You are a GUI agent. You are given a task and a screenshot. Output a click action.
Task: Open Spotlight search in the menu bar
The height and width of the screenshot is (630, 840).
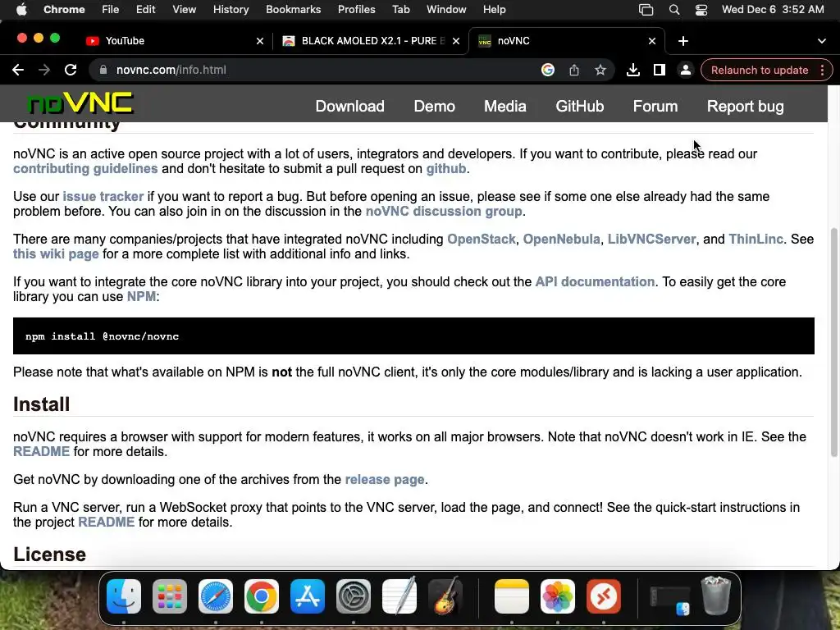674,10
